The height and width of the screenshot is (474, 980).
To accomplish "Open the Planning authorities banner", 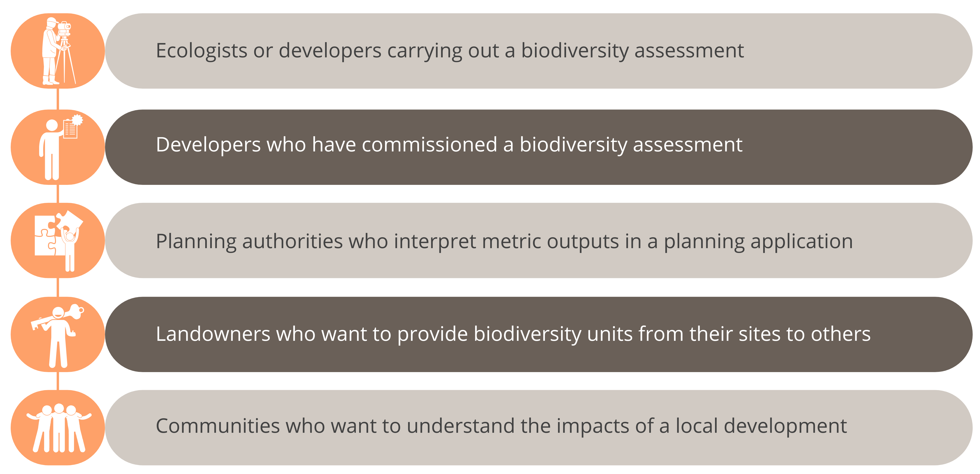I will pos(538,241).
